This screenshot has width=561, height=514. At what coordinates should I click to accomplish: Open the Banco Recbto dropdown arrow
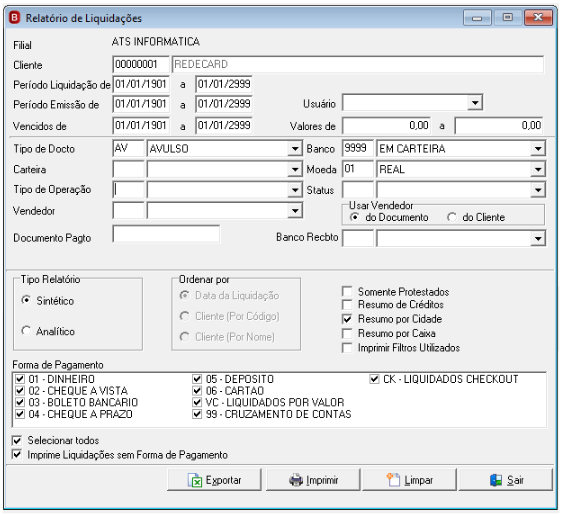tap(538, 238)
